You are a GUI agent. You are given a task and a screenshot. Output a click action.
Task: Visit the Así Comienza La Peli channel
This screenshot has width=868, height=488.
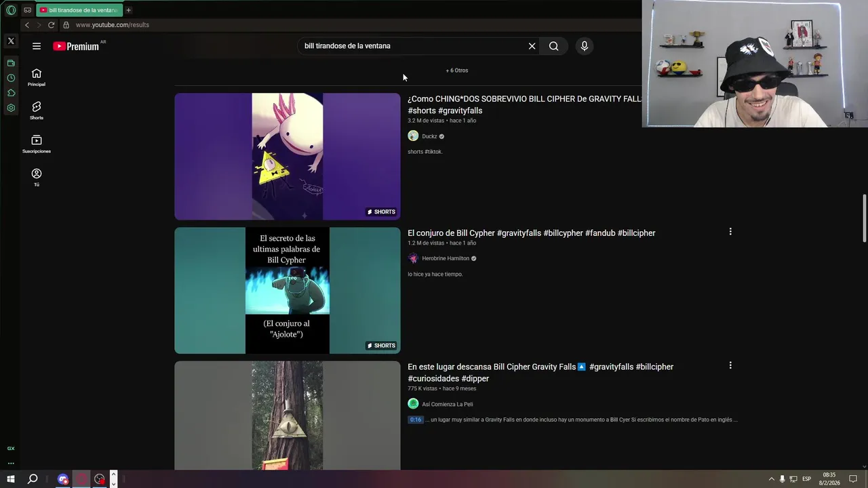click(x=448, y=404)
